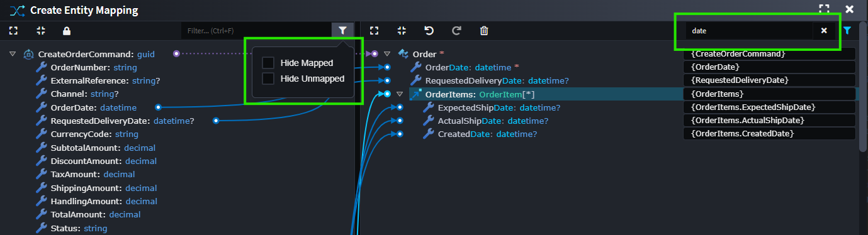868x235 pixels.
Task: Select the source OrderDate: datetime field
Action: tap(93, 107)
